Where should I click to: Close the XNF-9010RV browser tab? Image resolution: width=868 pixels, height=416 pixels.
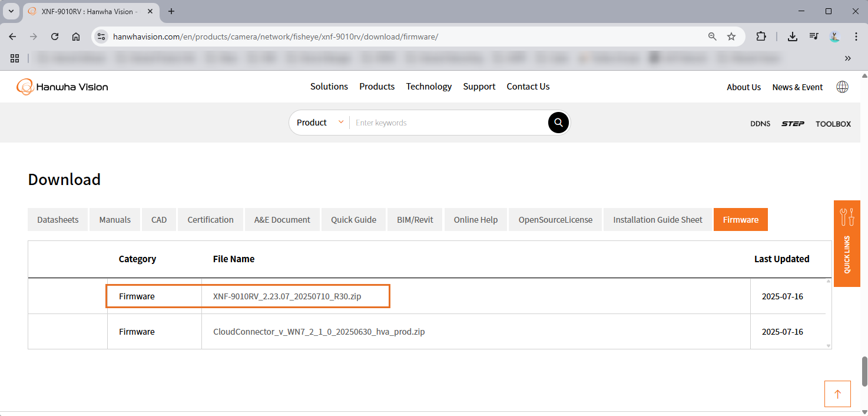[x=150, y=11]
